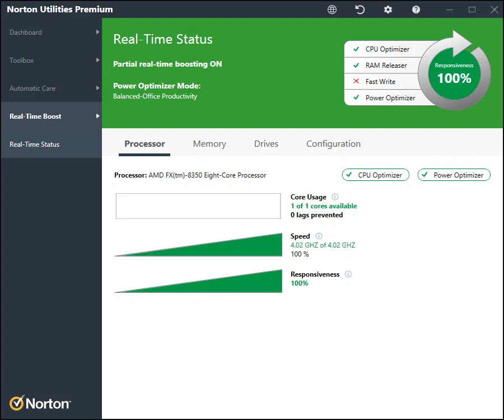Screen dimensions: 504x420
Task: Toggle the Power Optimizer pill button
Action: coord(454,175)
